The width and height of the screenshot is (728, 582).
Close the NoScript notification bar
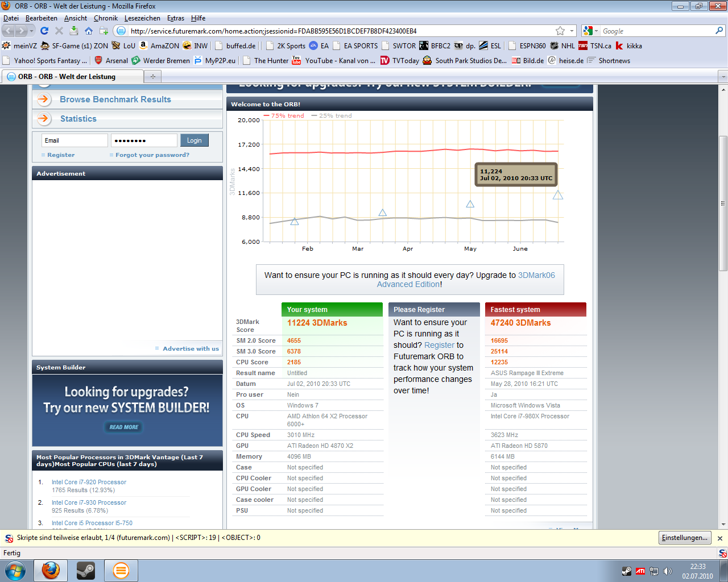[x=720, y=538]
